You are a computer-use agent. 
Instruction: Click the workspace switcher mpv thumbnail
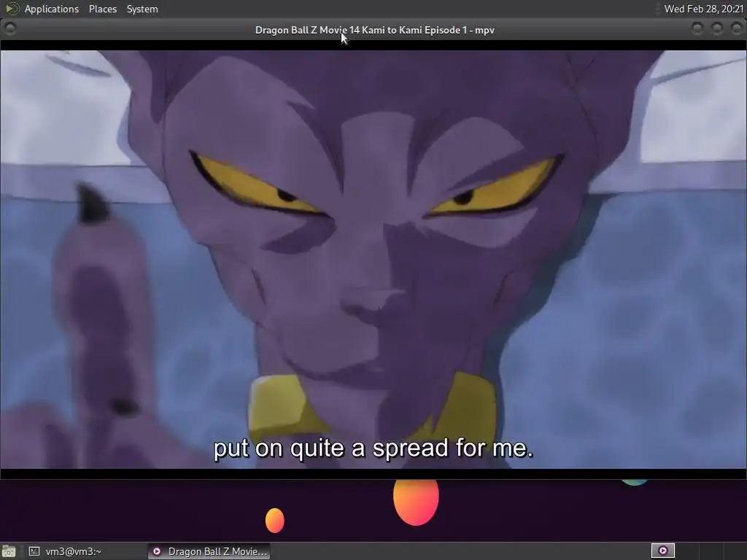pos(662,551)
